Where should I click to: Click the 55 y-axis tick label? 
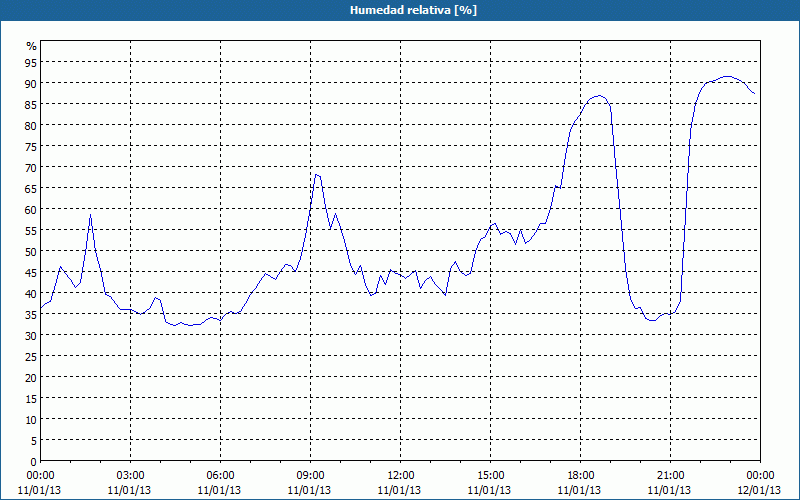(x=31, y=230)
